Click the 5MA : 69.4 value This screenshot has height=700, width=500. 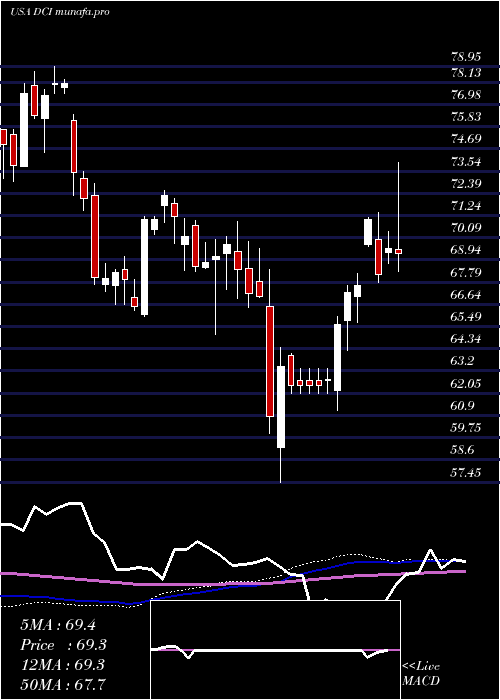tap(58, 625)
